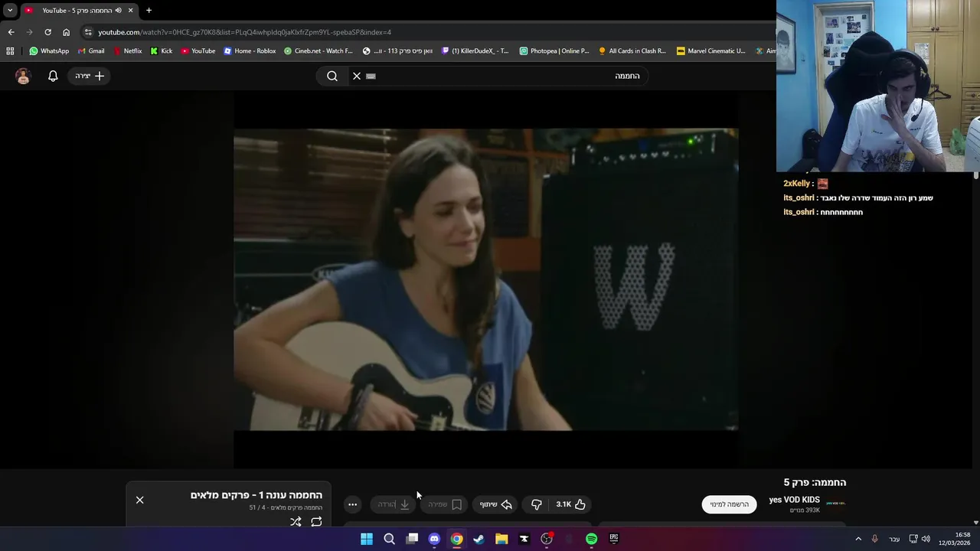
Task: Open volume control in system tray
Action: click(x=926, y=539)
